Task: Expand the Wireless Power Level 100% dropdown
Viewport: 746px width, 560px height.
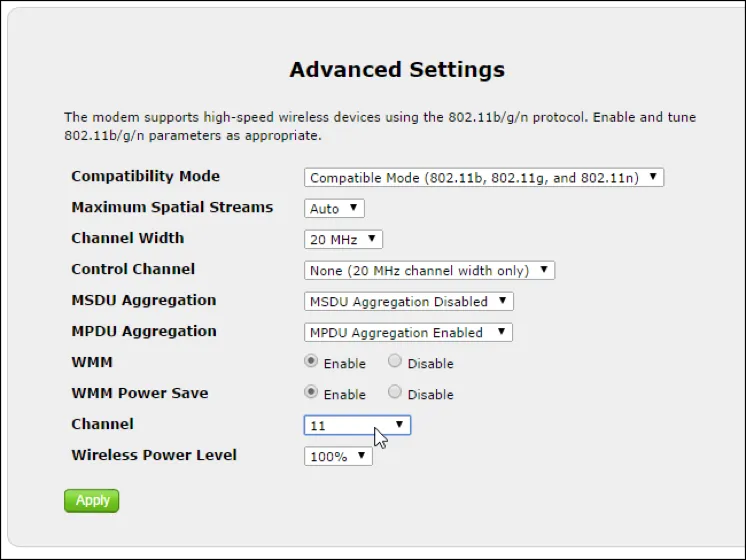Action: pyautogui.click(x=338, y=457)
